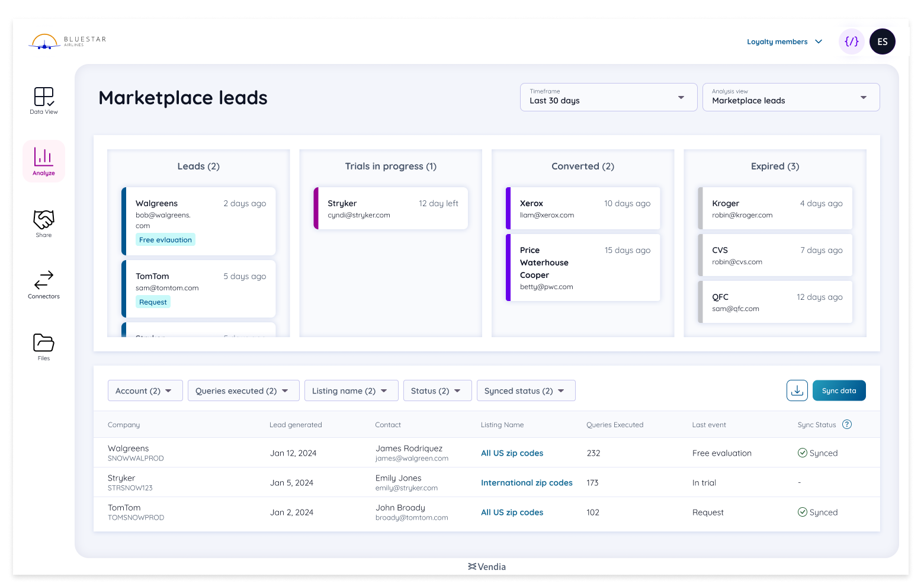Open the ES user avatar
Viewport: 924px width, 586px height.
883,41
